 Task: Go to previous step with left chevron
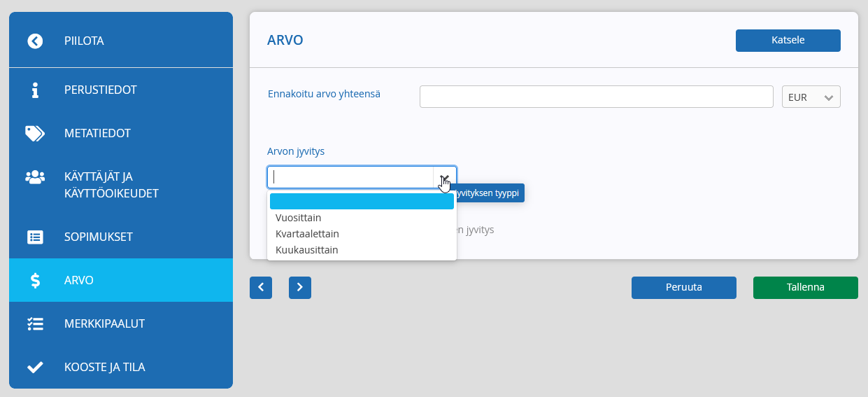[x=261, y=288]
